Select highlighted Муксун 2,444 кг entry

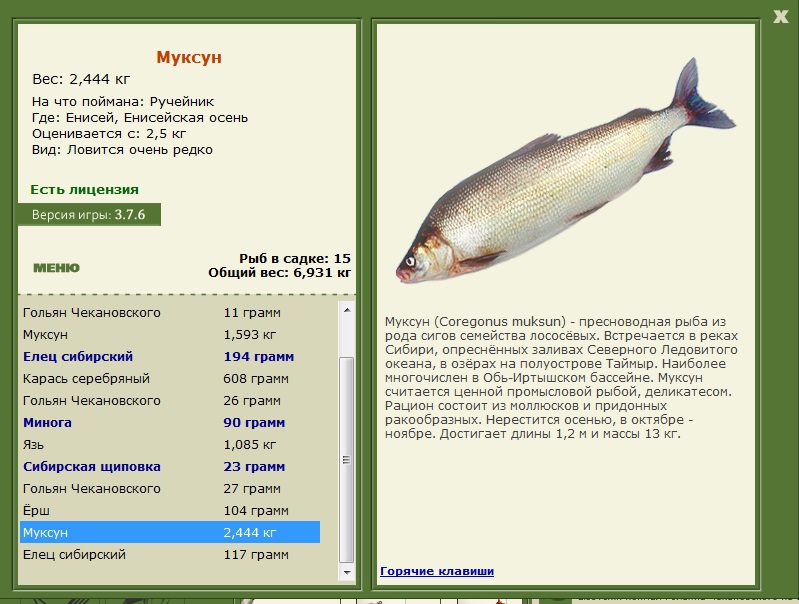[x=170, y=532]
